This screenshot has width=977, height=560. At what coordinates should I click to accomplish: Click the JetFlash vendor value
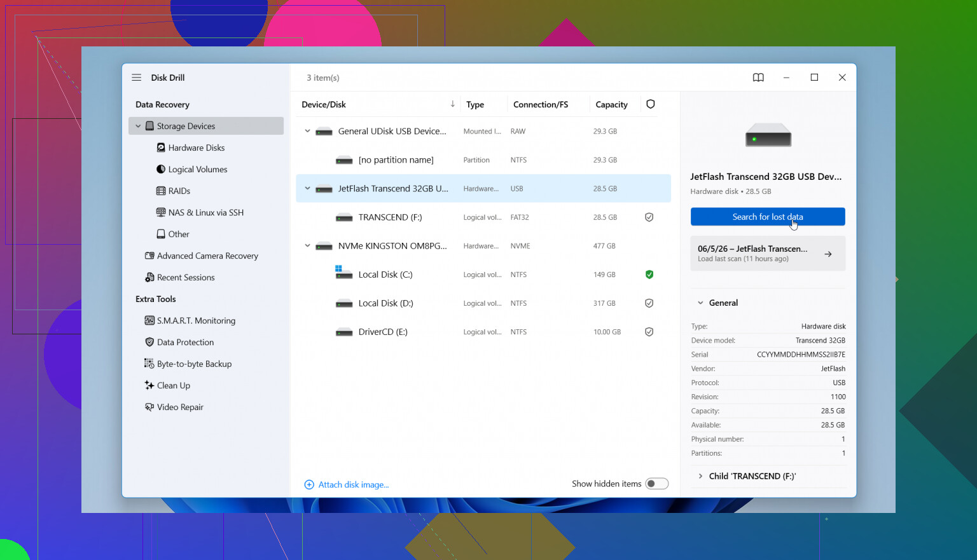click(x=833, y=369)
